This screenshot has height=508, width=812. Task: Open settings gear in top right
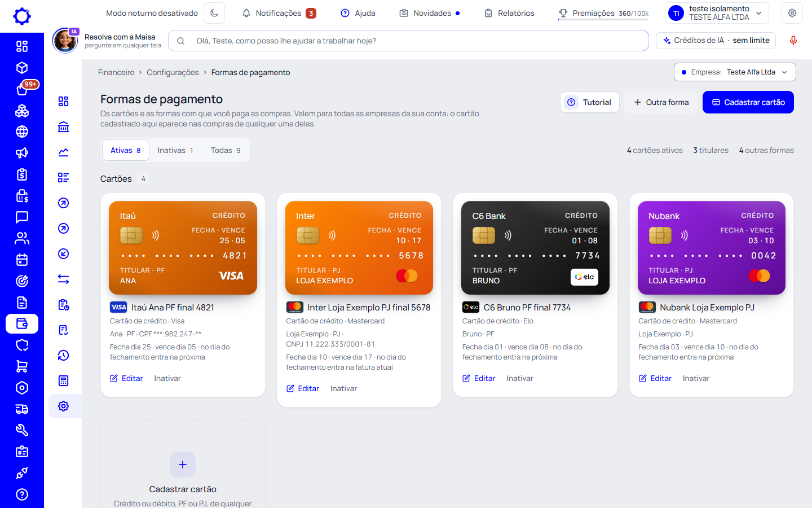(x=792, y=13)
